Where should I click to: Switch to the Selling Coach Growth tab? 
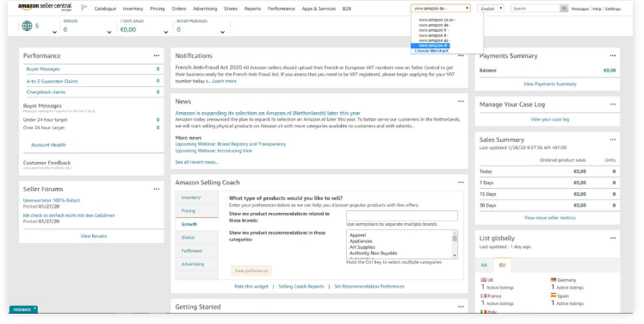pyautogui.click(x=197, y=224)
